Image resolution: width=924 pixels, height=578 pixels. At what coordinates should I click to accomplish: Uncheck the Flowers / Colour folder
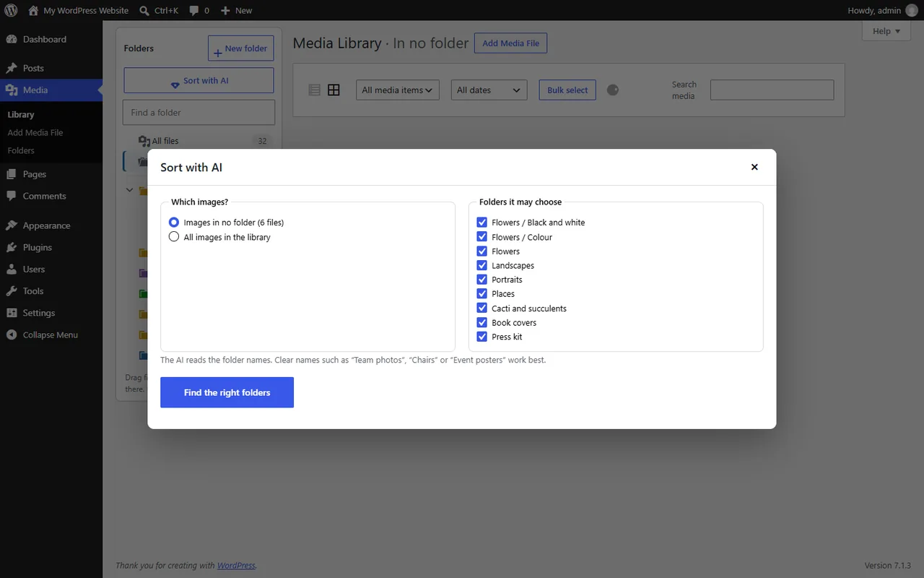click(x=482, y=236)
